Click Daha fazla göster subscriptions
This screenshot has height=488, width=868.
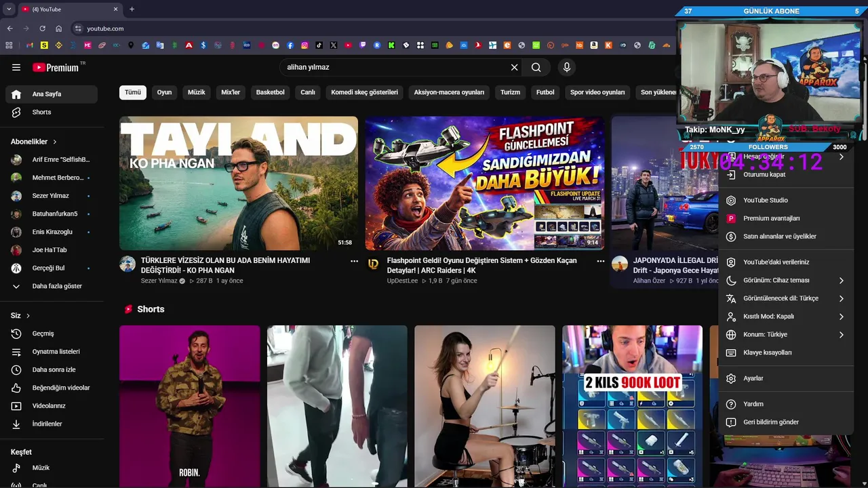tap(52, 286)
